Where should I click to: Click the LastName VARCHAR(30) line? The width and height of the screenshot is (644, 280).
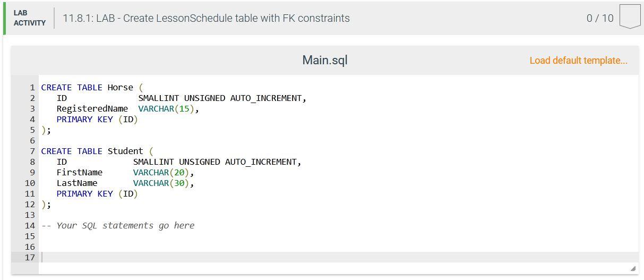tap(125, 183)
